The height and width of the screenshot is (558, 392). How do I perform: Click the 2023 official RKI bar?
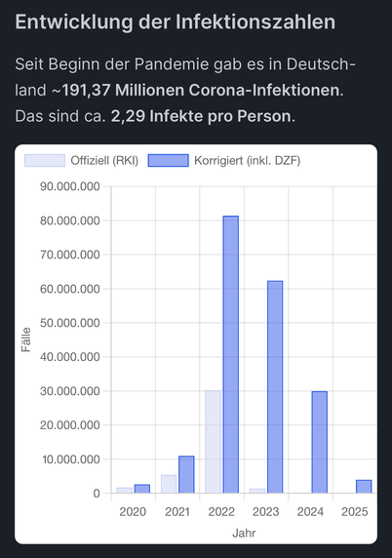tap(257, 491)
